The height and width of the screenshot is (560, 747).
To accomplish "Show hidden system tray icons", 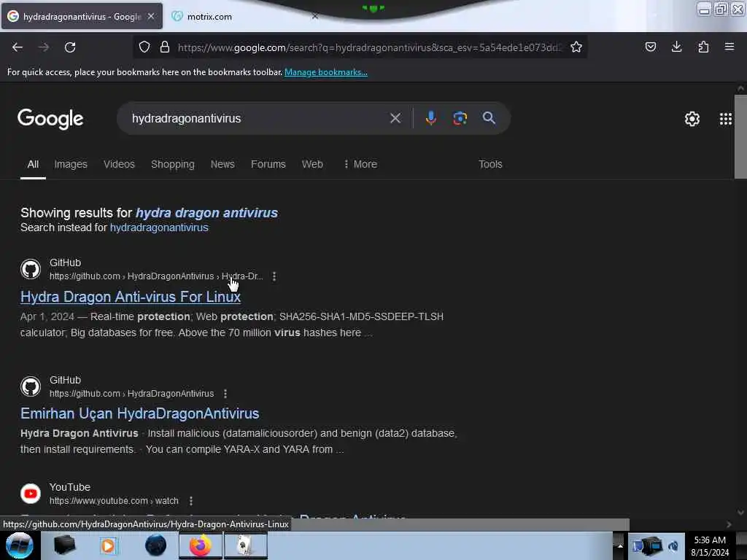I will [620, 546].
